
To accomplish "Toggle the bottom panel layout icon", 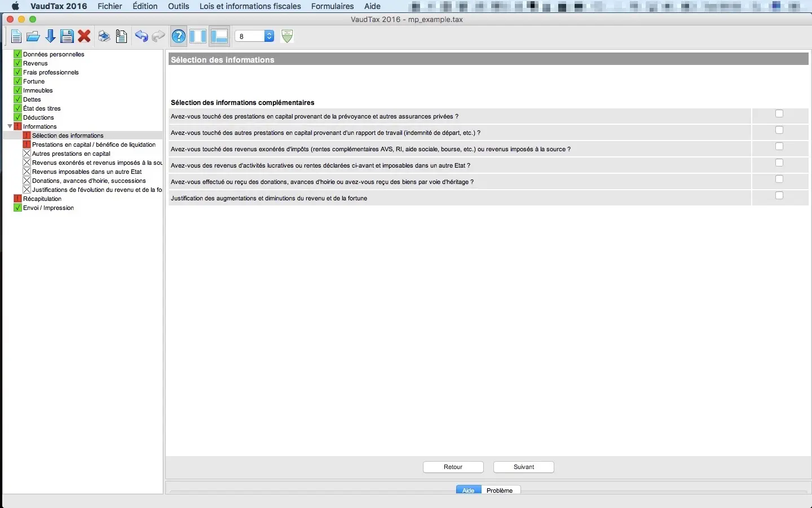I will (x=219, y=36).
